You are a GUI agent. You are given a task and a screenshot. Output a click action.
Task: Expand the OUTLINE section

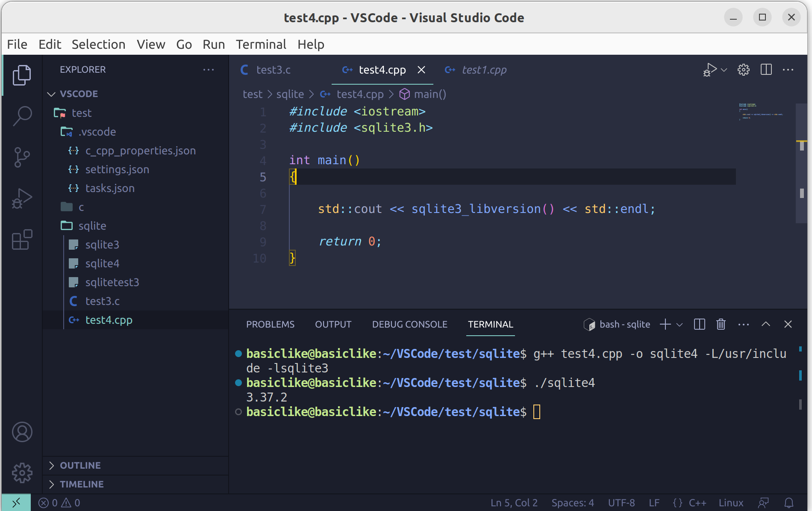pyautogui.click(x=135, y=465)
